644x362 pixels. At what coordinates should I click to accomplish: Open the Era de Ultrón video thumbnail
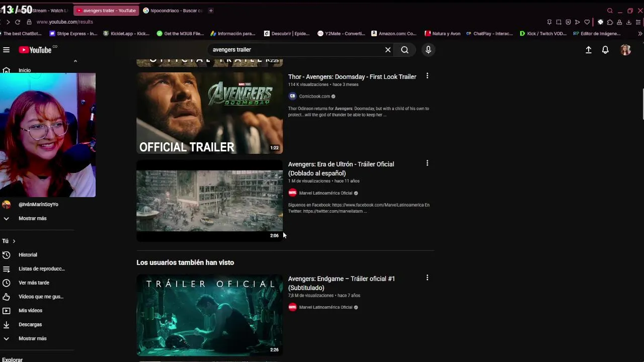click(209, 201)
